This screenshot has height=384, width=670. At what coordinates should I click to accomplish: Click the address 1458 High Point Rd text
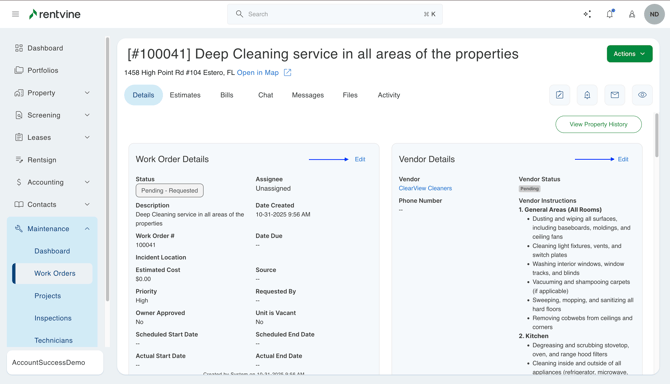click(x=179, y=73)
